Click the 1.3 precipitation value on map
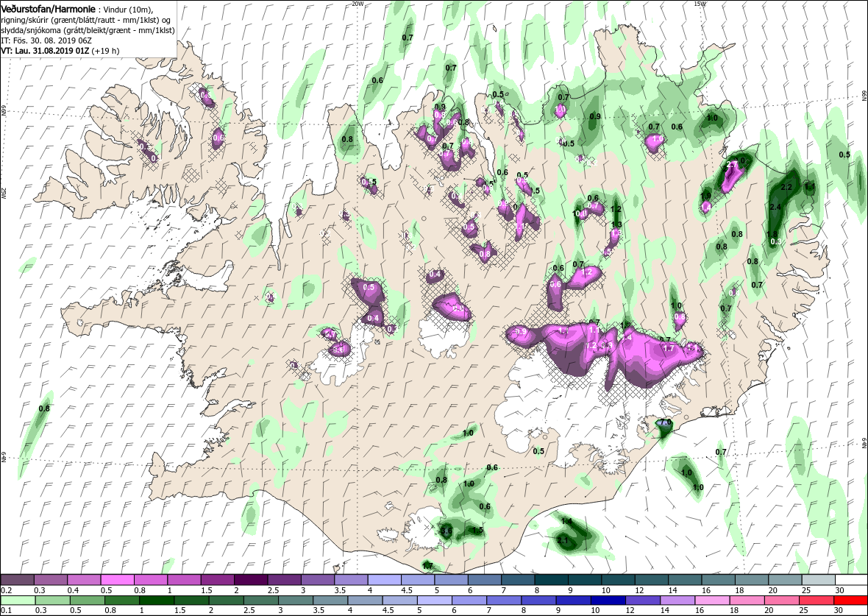 coord(616,224)
